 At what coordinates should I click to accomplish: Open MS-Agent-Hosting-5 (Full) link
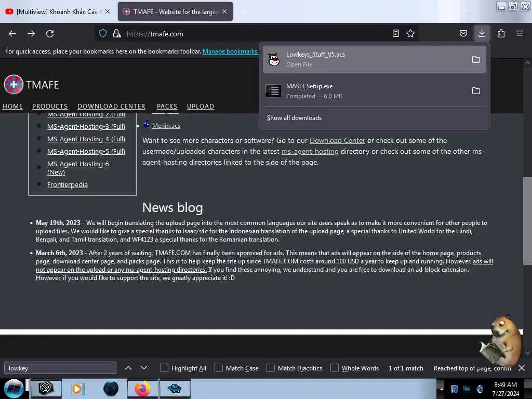coord(86,152)
